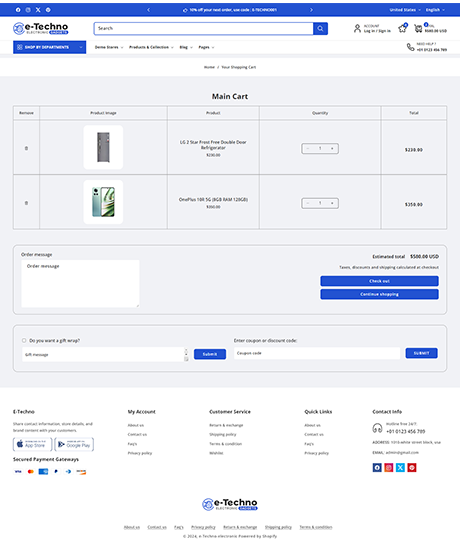The image size is (460, 550).
Task: Click the refrigerator product thumbnail
Action: coord(103,147)
